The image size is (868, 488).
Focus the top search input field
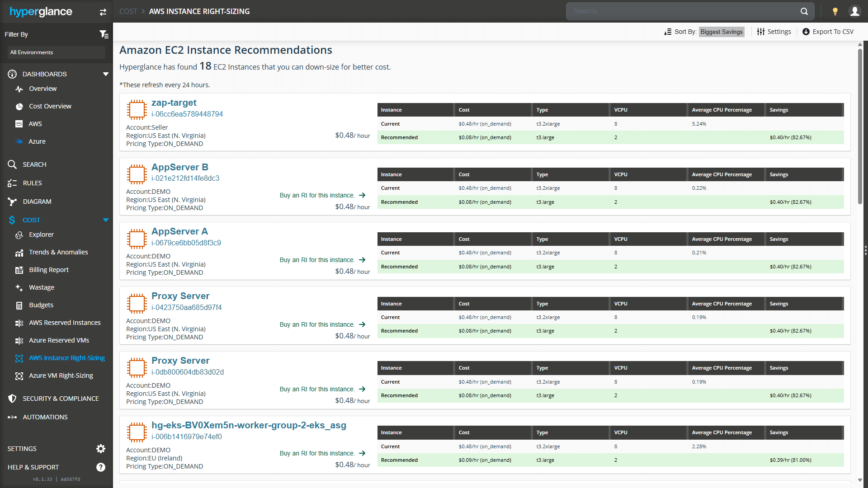[683, 11]
